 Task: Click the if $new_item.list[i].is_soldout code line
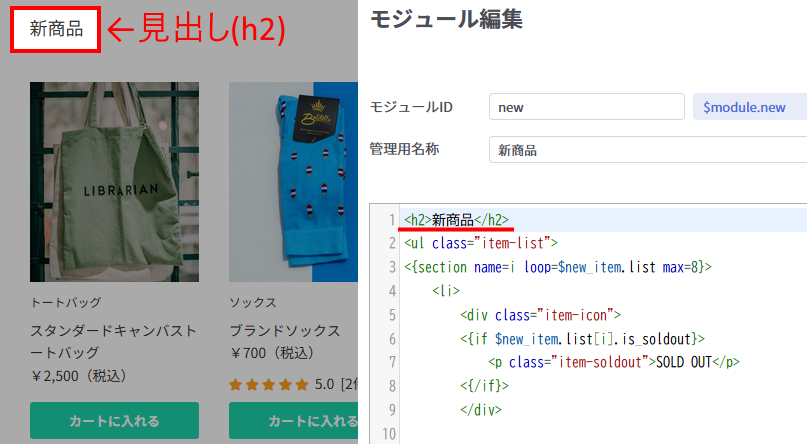coord(582,339)
